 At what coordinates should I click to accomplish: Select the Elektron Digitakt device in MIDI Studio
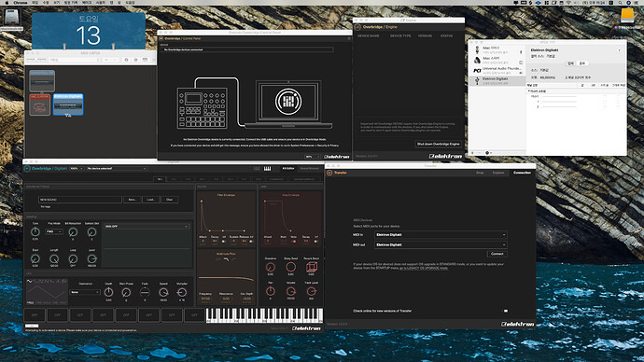click(68, 104)
